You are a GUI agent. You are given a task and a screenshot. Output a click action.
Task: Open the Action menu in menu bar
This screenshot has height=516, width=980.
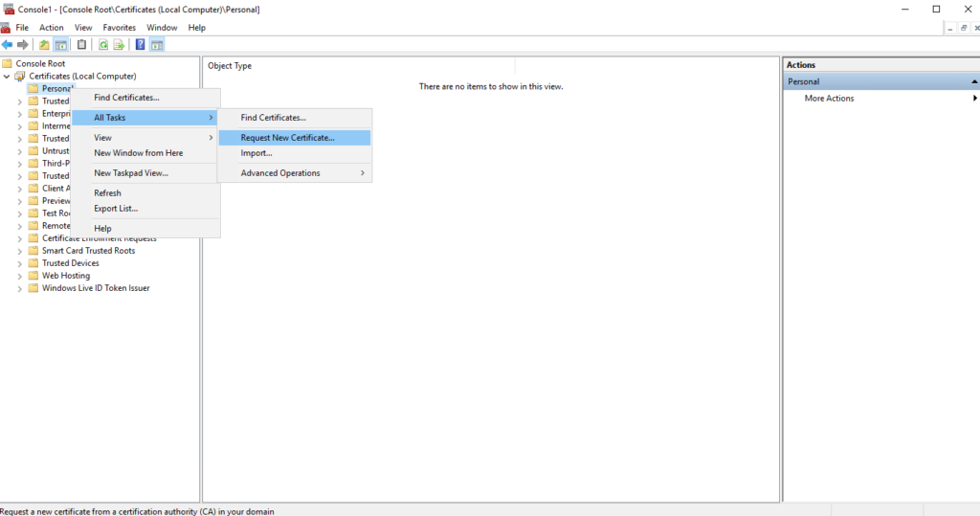point(52,28)
